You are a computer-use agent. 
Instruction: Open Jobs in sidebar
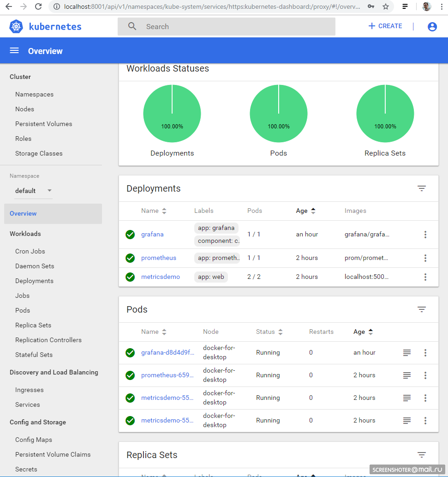pyautogui.click(x=23, y=296)
